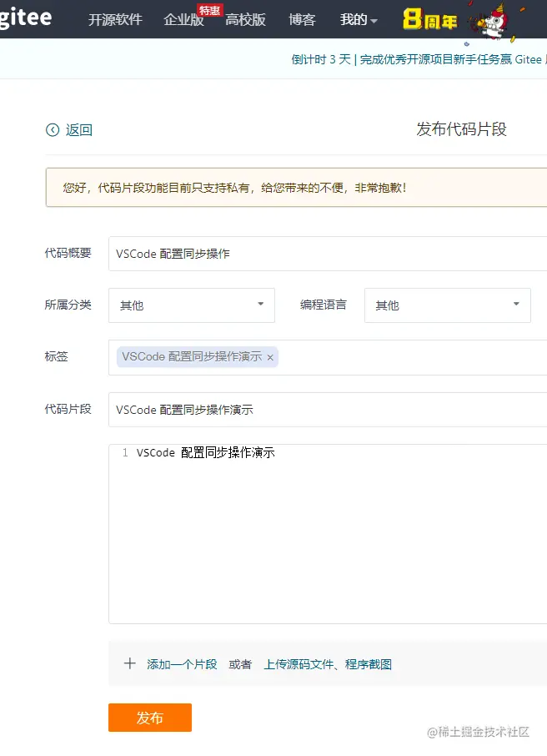Click the orange 发布 button
Screen dimensions: 547x756
(x=150, y=718)
